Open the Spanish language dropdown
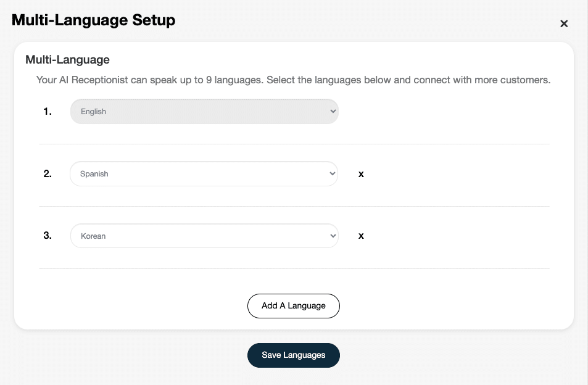Image resolution: width=588 pixels, height=385 pixels. [x=204, y=173]
